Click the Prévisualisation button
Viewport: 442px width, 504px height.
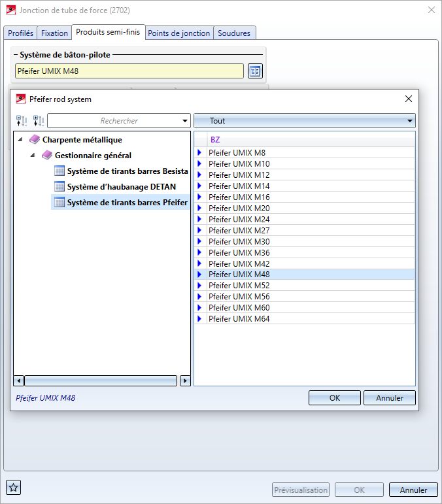pos(301,490)
